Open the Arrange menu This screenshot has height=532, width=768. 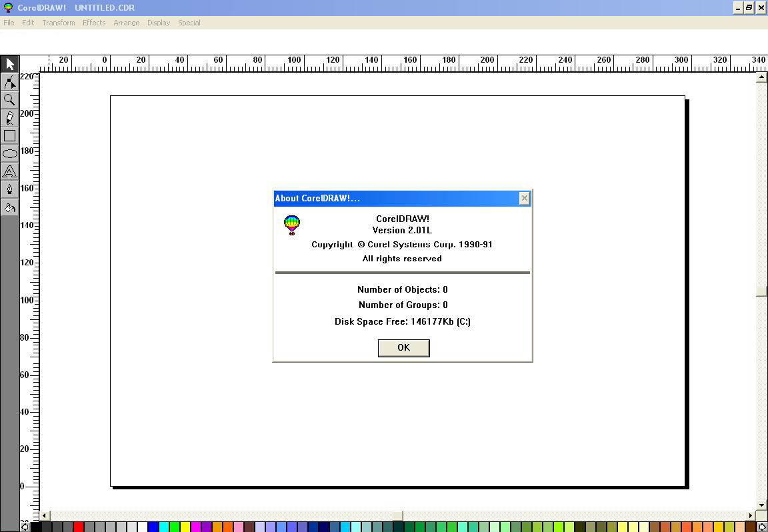[126, 23]
